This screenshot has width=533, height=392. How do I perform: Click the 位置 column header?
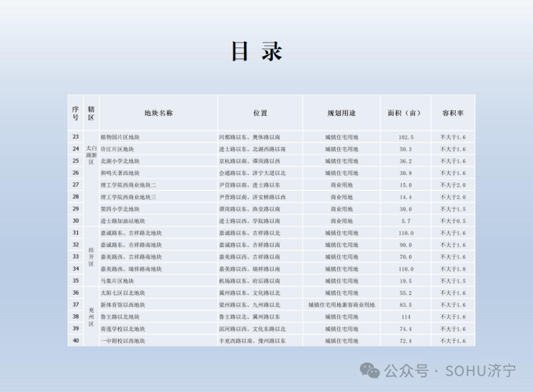click(x=260, y=113)
